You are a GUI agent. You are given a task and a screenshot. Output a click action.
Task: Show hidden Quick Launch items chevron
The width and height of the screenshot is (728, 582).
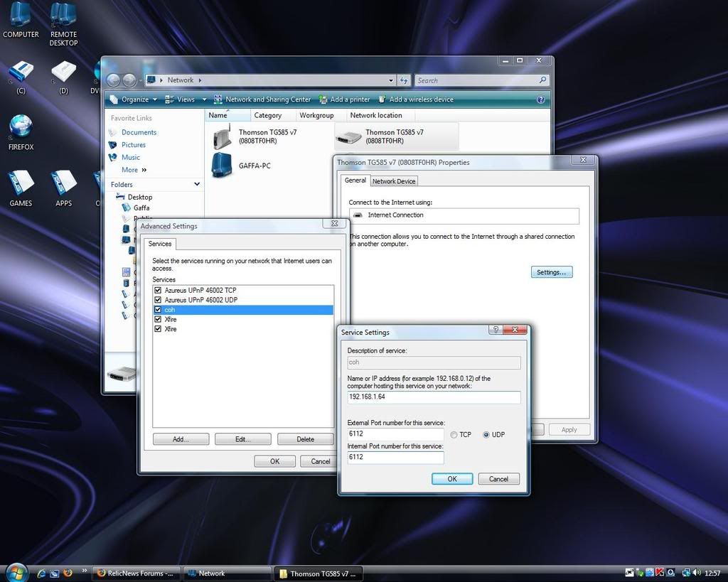point(85,571)
